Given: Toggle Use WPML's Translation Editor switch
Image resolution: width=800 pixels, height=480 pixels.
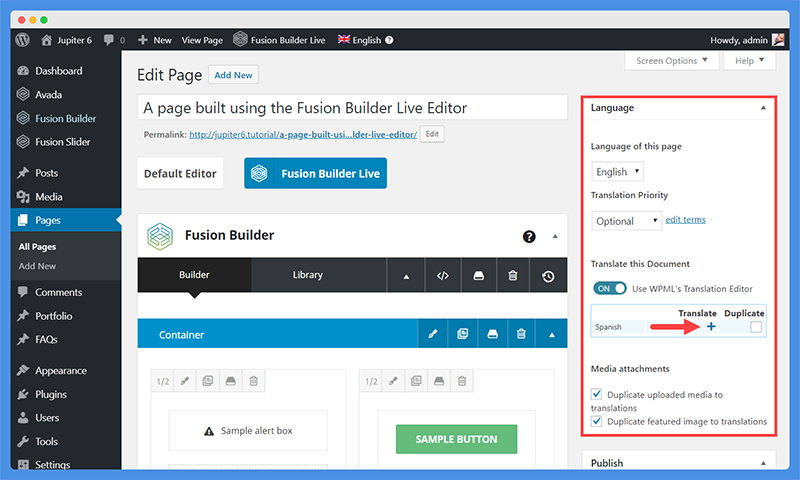Looking at the screenshot, I should tap(610, 288).
